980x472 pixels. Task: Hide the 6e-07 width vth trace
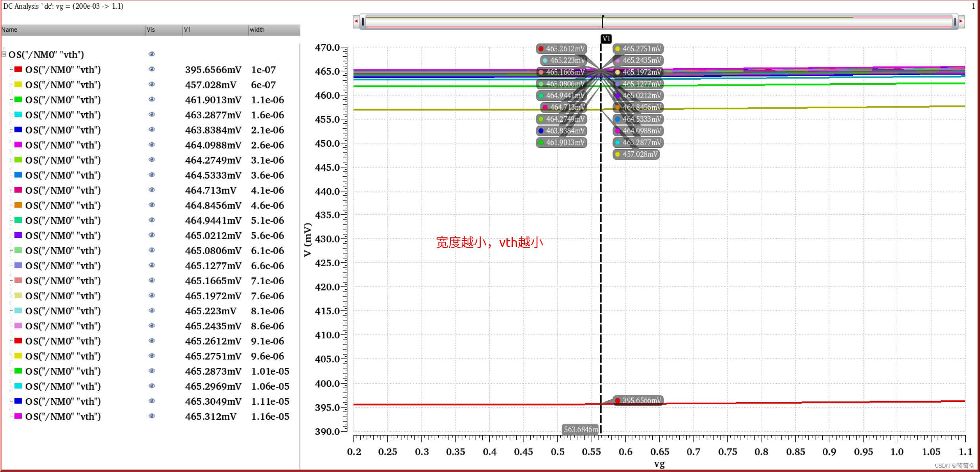(151, 84)
